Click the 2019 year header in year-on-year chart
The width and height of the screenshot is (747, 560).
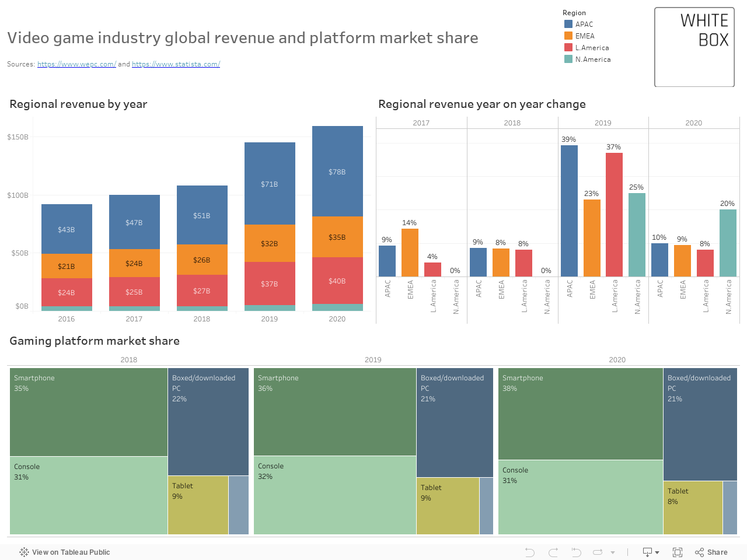pyautogui.click(x=603, y=123)
